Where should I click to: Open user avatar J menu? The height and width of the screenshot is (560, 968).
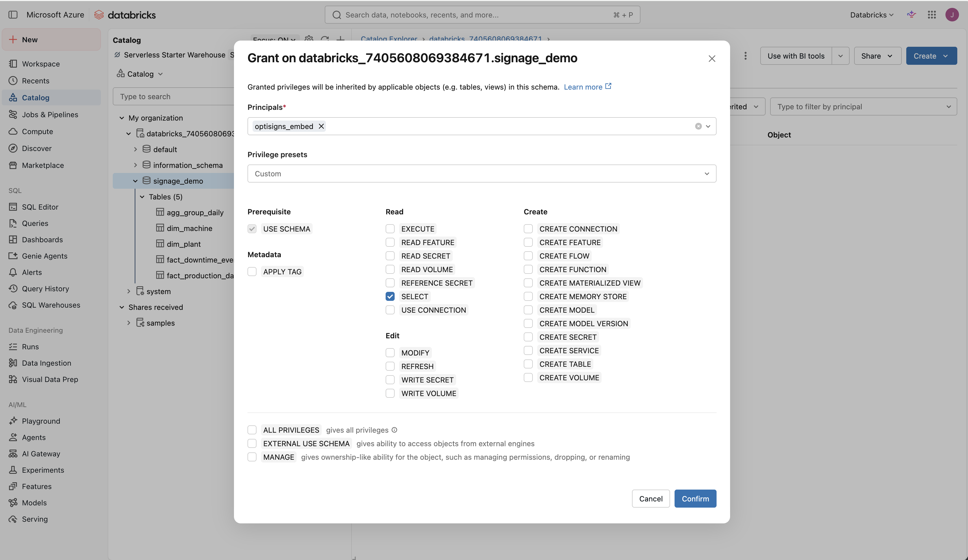click(x=952, y=15)
